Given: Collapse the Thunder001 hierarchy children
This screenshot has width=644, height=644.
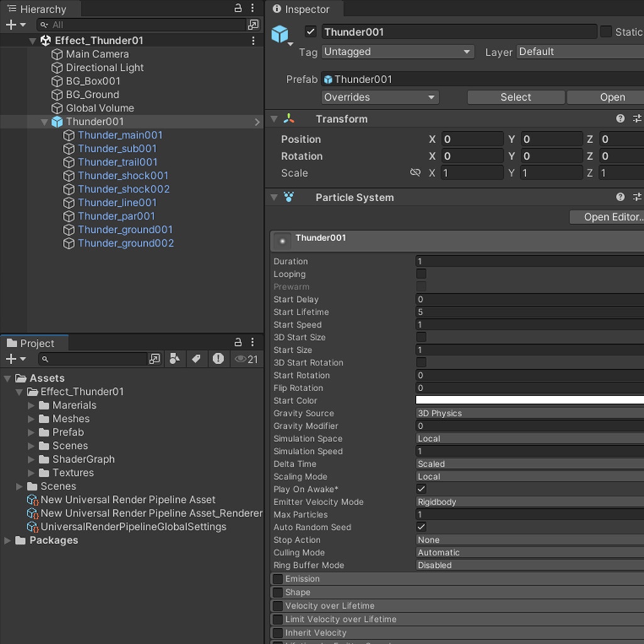Looking at the screenshot, I should pos(44,121).
